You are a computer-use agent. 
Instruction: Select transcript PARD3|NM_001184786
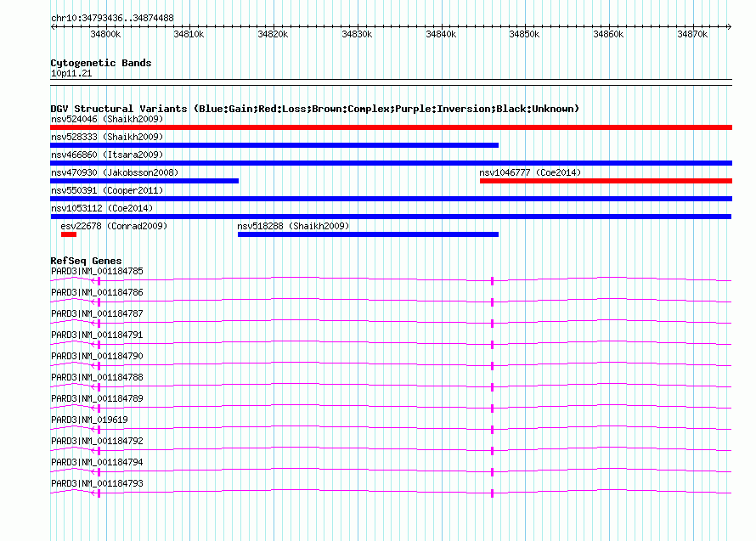tap(97, 293)
